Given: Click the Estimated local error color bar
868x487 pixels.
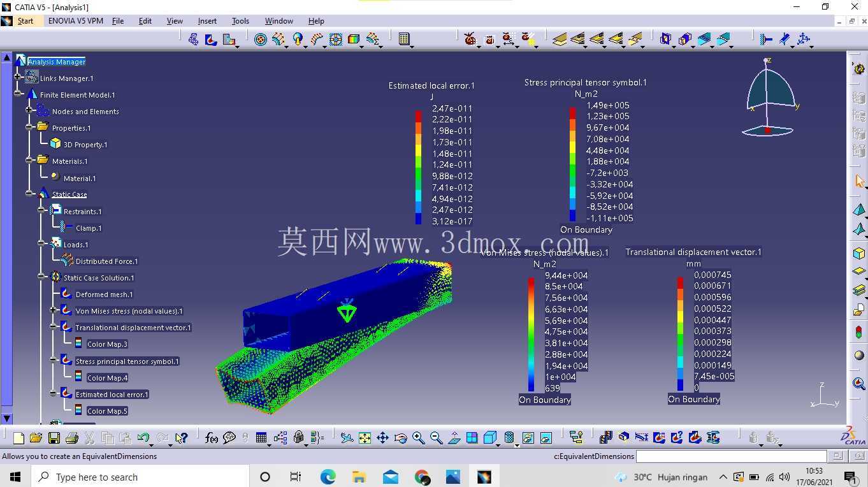Looking at the screenshot, I should point(418,168).
